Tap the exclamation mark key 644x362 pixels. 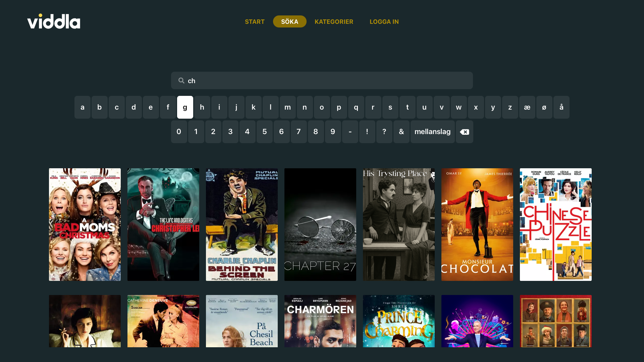point(367,132)
